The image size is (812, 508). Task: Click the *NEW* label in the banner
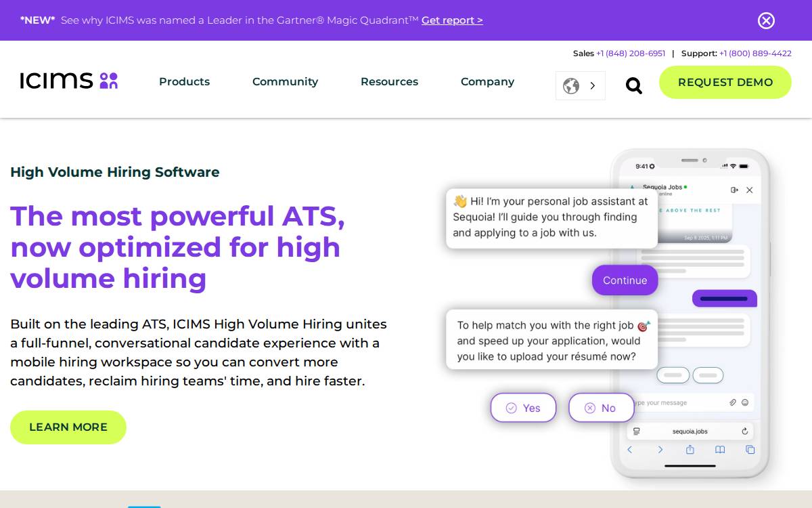point(38,20)
